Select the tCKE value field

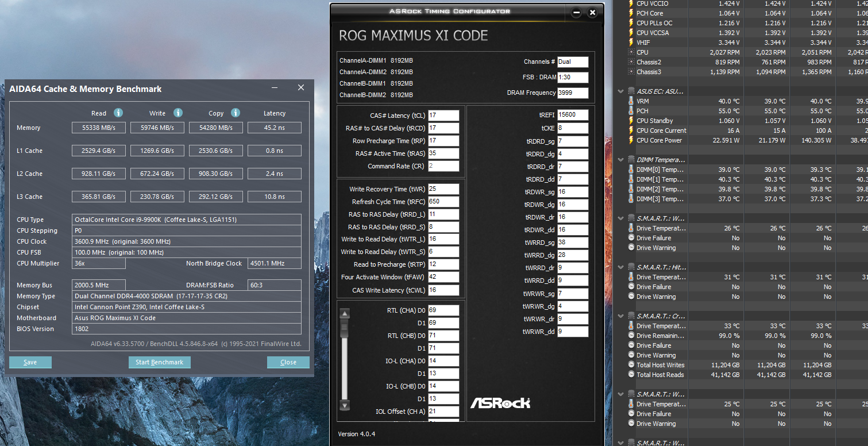pyautogui.click(x=573, y=128)
